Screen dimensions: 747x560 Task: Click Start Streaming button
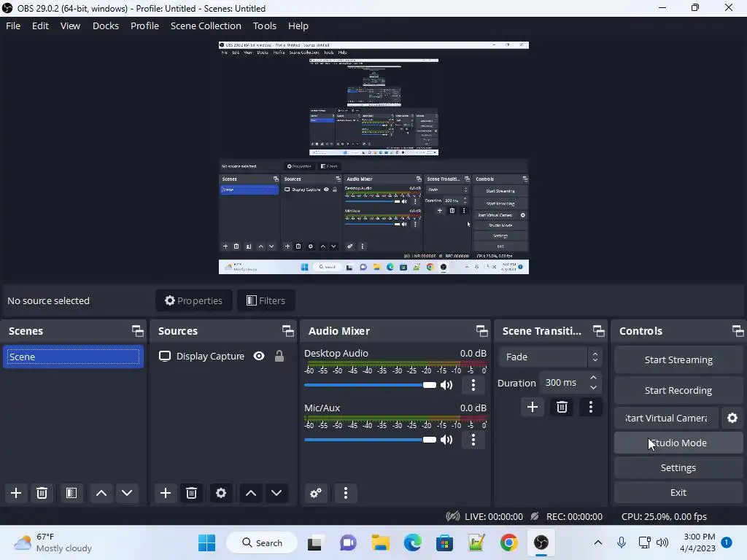point(678,360)
